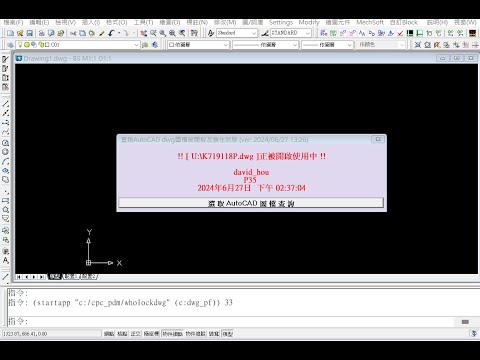Undo the last action with the arrow icon

[111, 33]
